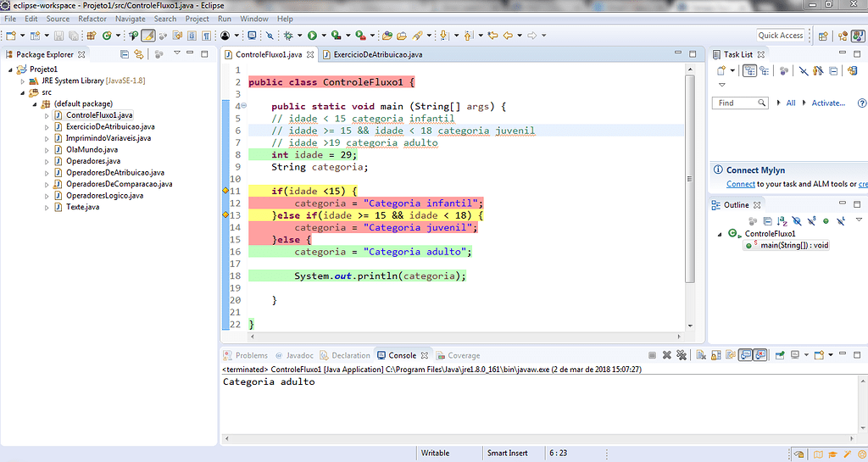Click the Debug bug icon in toolbar
Image resolution: width=868 pixels, height=462 pixels.
(288, 36)
